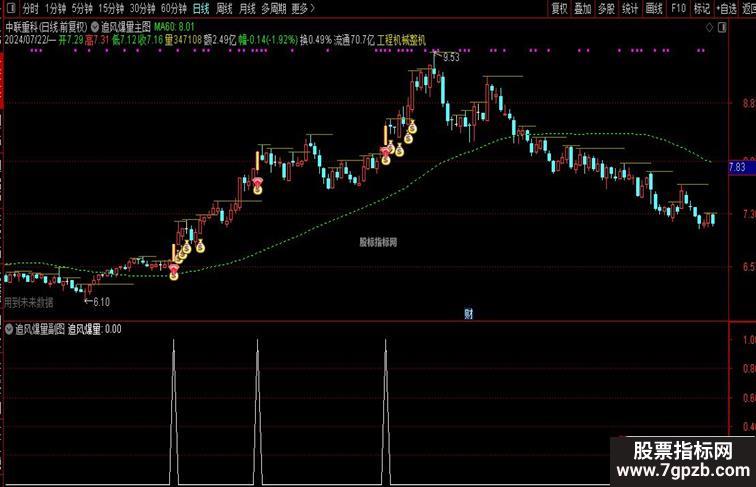Click the 追风爆量: 0.00 value
The image size is (756, 487).
pos(94,329)
